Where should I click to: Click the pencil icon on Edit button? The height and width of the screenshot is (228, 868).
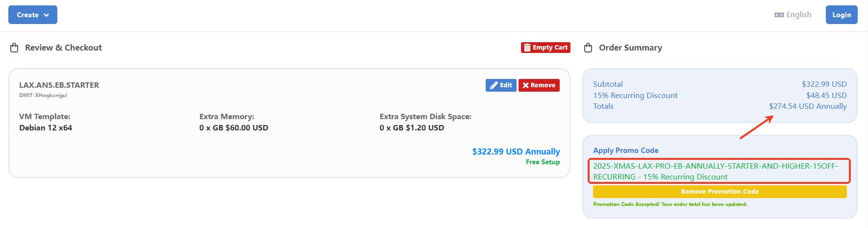click(x=494, y=85)
